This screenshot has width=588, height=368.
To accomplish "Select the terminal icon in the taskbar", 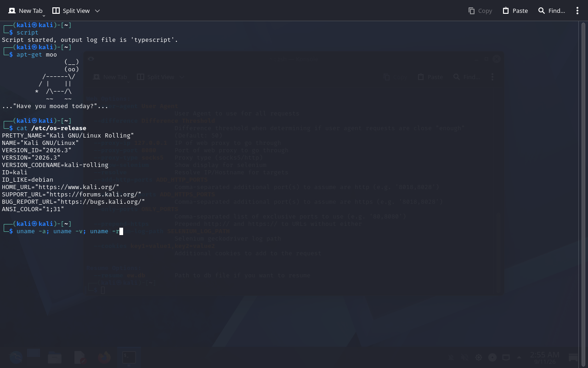I will coord(129,357).
